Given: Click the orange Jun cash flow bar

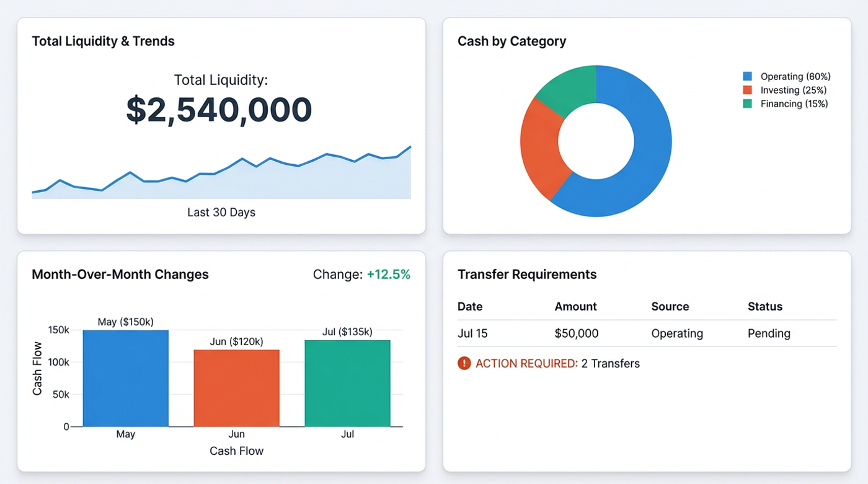Looking at the screenshot, I should tap(237, 388).
